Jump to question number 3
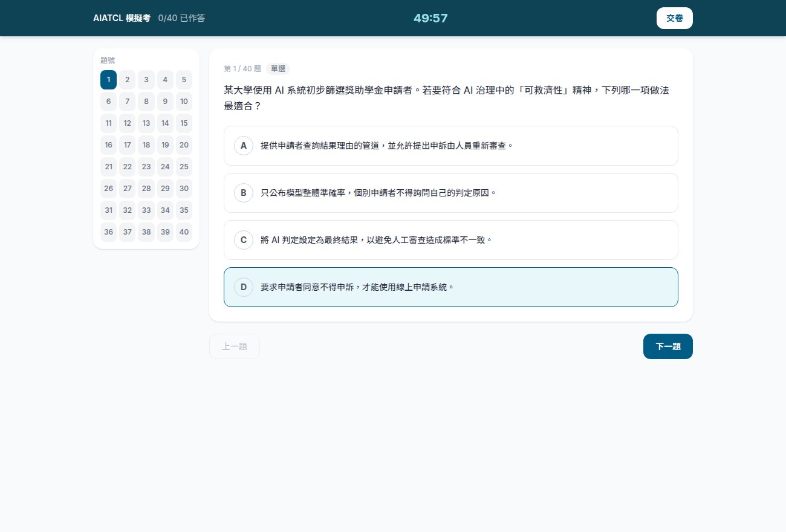The width and height of the screenshot is (786, 532). pos(146,80)
